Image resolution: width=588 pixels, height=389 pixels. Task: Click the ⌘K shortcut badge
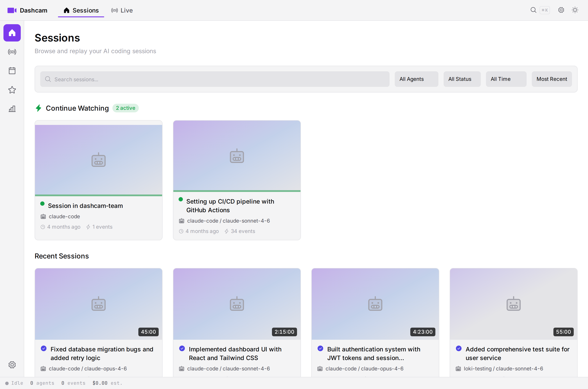[x=545, y=10]
